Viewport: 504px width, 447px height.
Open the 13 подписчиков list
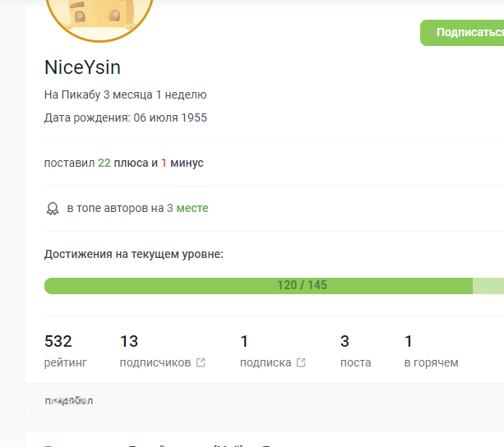[x=155, y=351]
